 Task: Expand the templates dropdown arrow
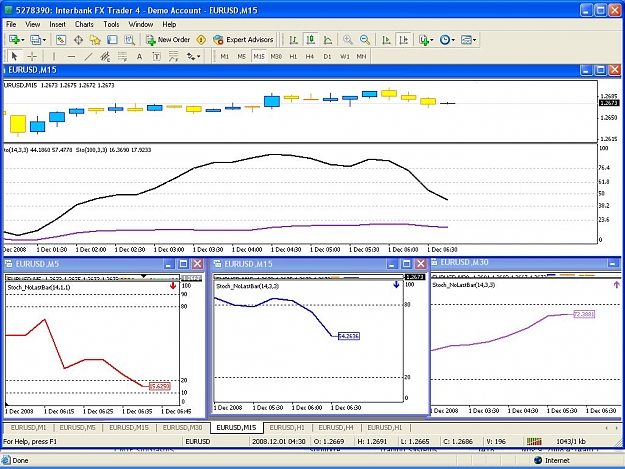click(x=475, y=39)
